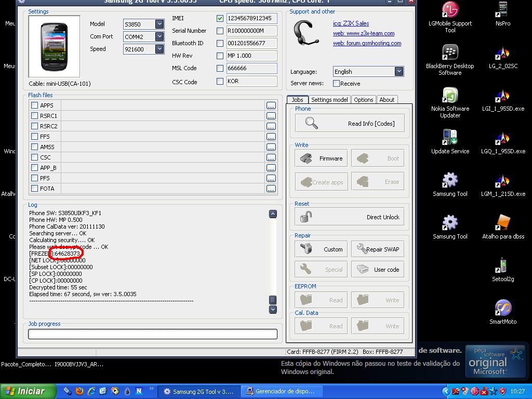Browse file for PFS row
This screenshot has height=399, width=532.
click(x=271, y=178)
